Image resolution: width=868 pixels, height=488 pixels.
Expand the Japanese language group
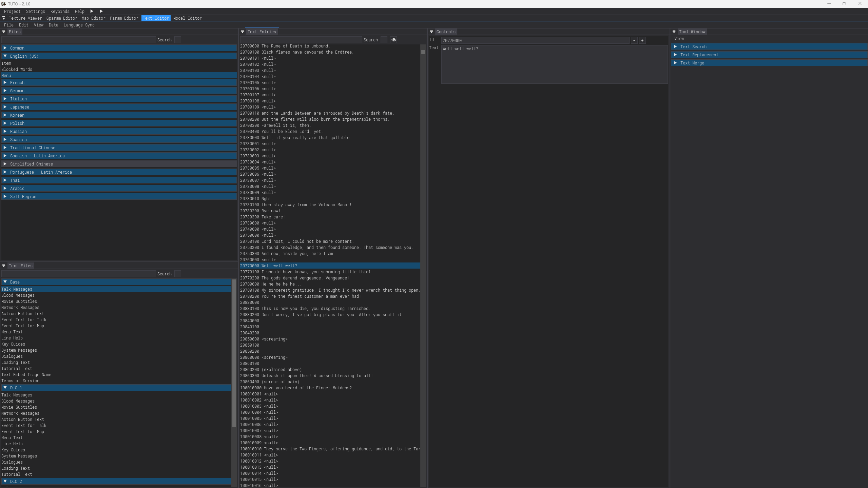[x=119, y=107]
